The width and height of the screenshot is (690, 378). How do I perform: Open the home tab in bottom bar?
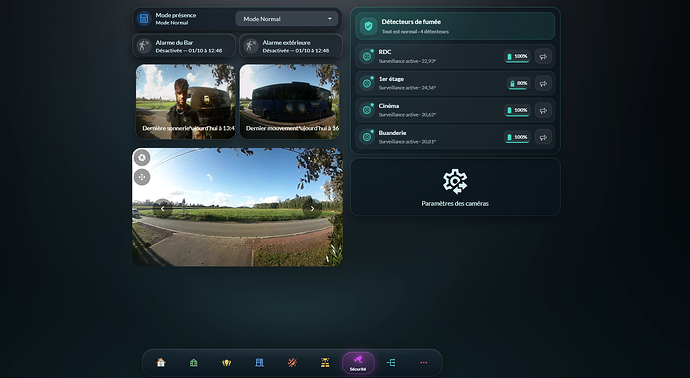161,363
